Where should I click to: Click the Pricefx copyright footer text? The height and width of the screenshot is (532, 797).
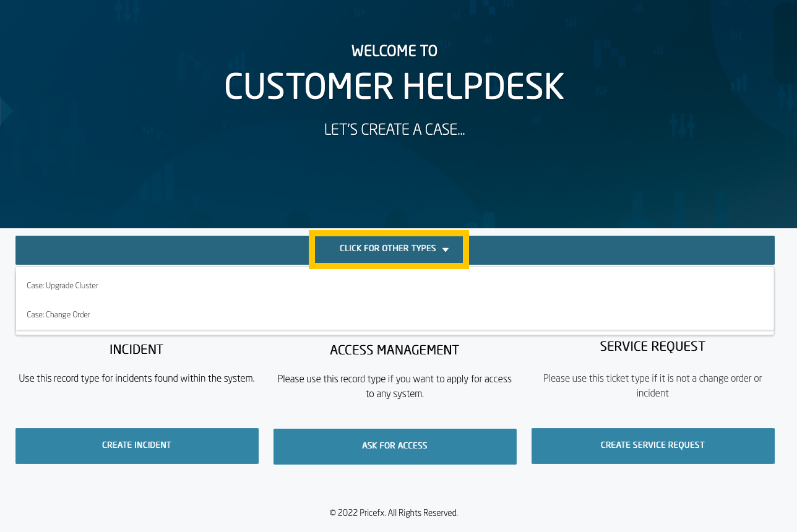394,513
